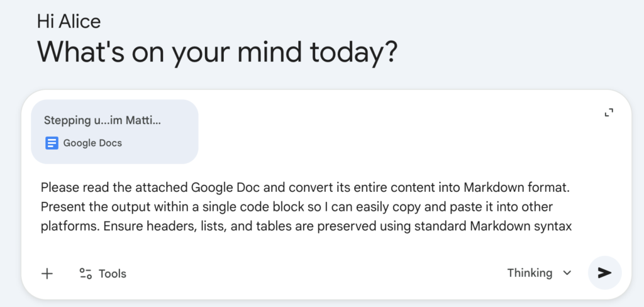The image size is (644, 307).
Task: Click the 'What's on your mind today?' heading
Action: pos(217,52)
